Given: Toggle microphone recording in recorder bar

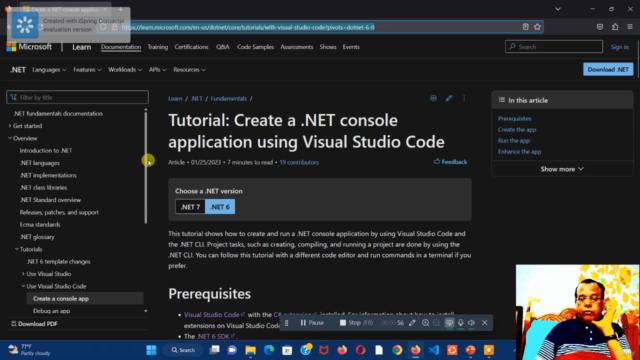Looking at the screenshot, I should tap(460, 323).
